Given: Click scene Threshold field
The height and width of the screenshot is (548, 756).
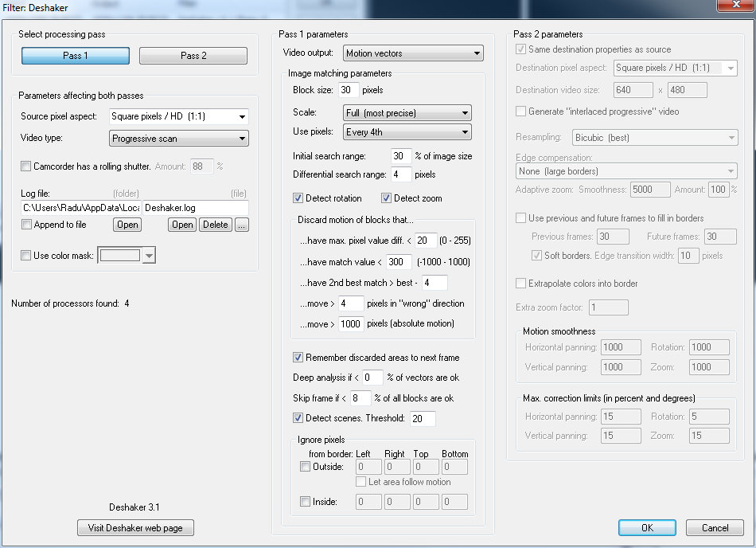Looking at the screenshot, I should pos(423,418).
